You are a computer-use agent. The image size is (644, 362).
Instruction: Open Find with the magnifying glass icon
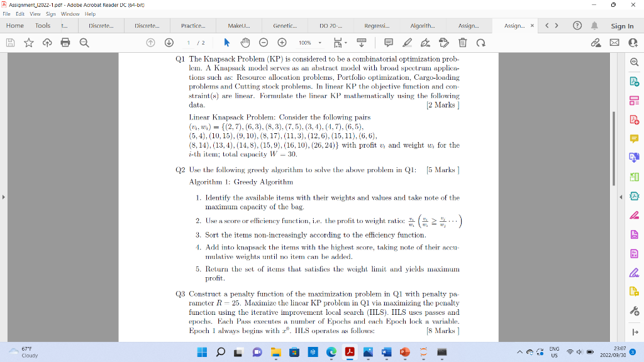pyautogui.click(x=82, y=43)
